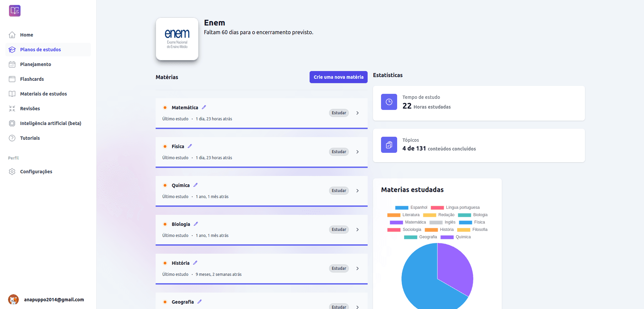Expand the Geografia row chevron
The width and height of the screenshot is (644, 309).
point(358,307)
